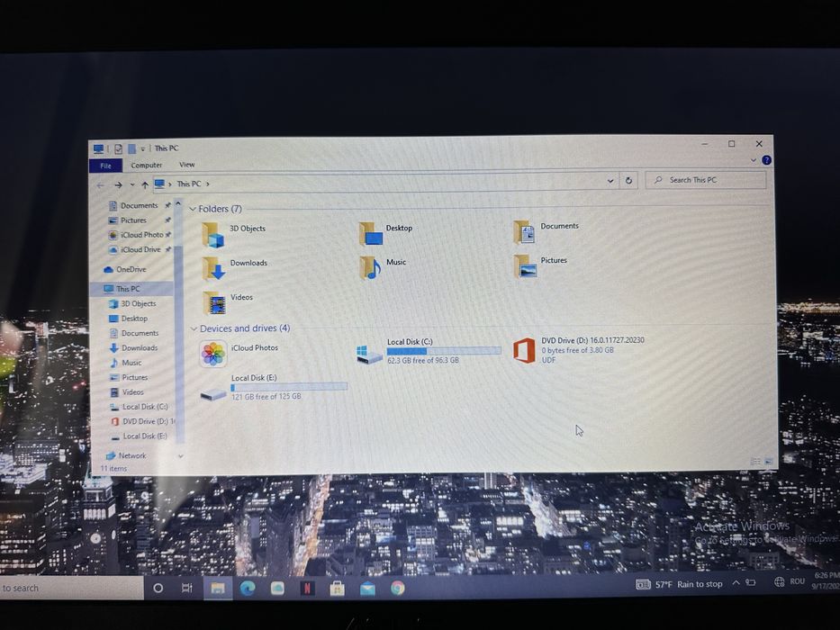The width and height of the screenshot is (840, 630).
Task: Select the iCloud Photos device icon
Action: point(213,354)
